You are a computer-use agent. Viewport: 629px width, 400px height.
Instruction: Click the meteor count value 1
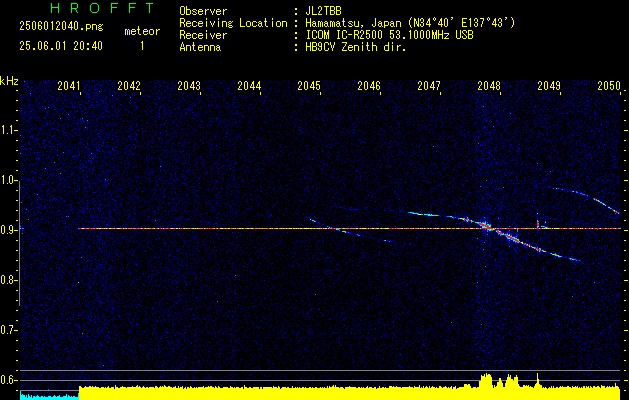142,46
